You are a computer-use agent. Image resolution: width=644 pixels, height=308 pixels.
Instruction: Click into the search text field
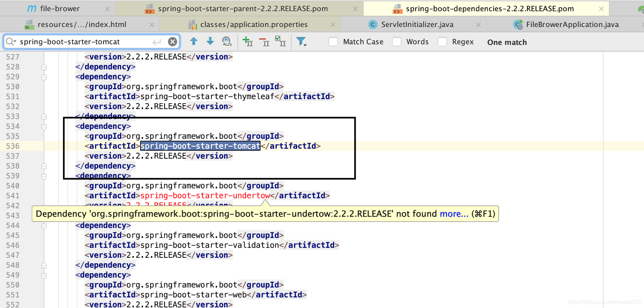[84, 42]
